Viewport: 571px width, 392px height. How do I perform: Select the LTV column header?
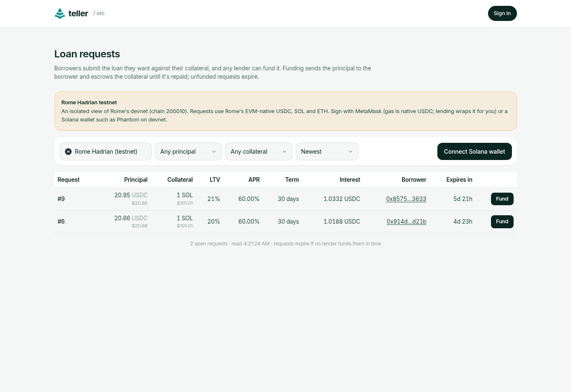(x=215, y=180)
